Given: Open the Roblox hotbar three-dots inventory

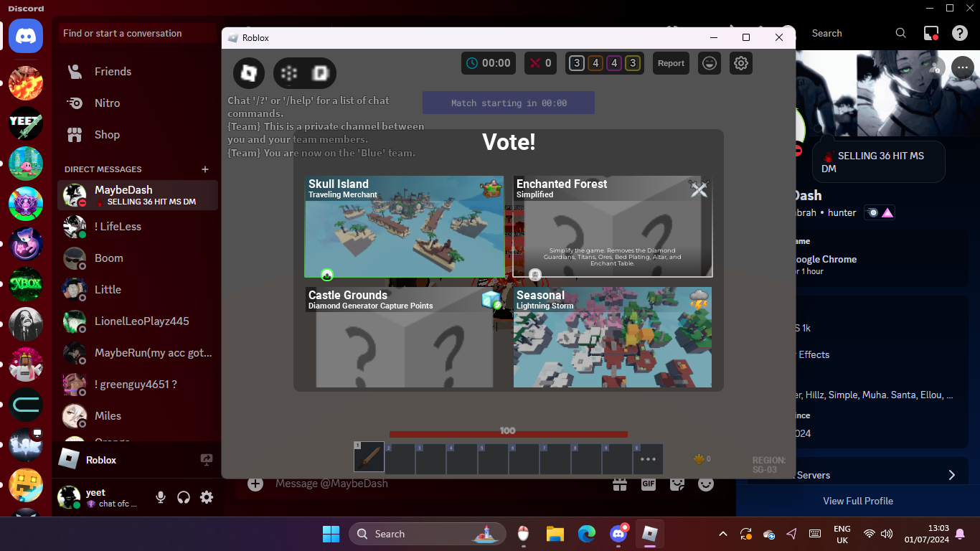Looking at the screenshot, I should point(648,459).
